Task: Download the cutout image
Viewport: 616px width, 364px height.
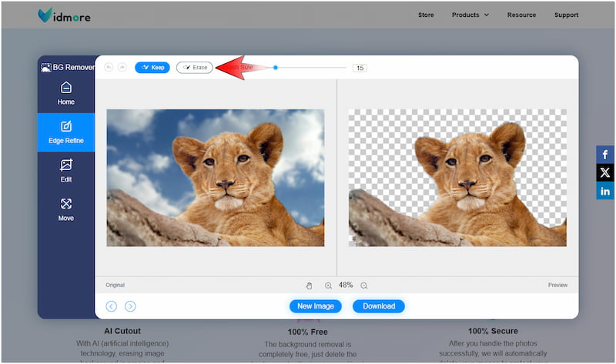Action: [378, 306]
